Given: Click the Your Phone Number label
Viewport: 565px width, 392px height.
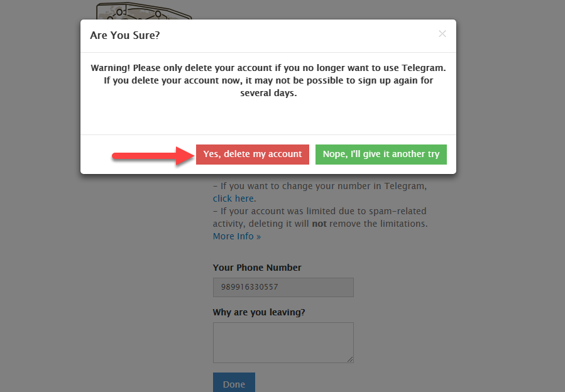Looking at the screenshot, I should click(257, 268).
